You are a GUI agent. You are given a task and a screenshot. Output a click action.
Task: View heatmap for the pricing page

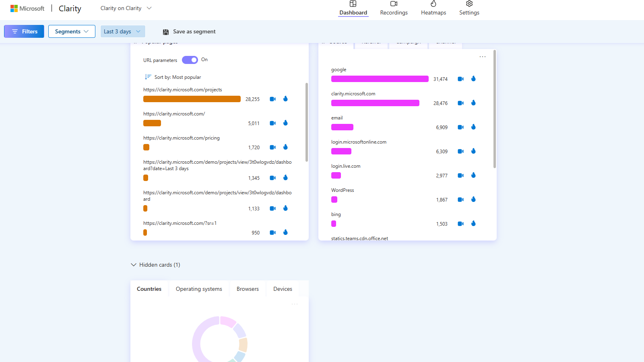click(x=285, y=147)
